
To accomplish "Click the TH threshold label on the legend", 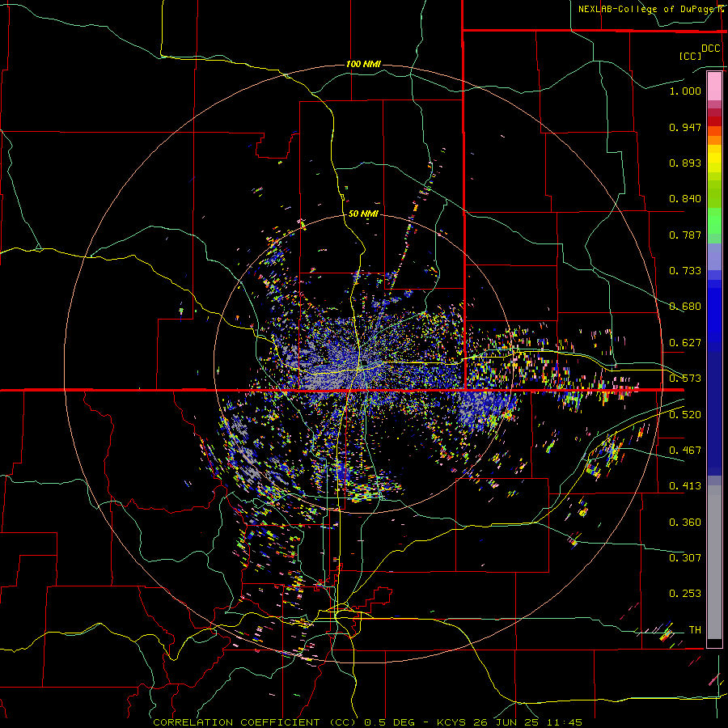I will (695, 630).
